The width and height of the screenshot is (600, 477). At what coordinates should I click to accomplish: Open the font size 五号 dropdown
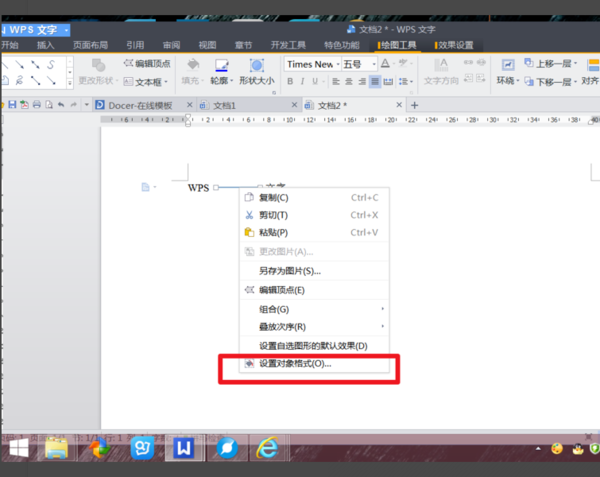click(374, 64)
